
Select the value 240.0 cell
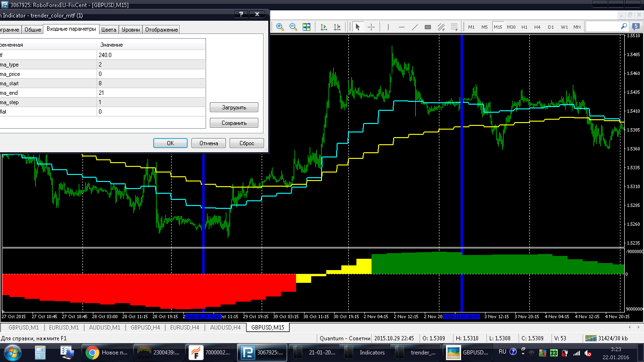pos(151,55)
